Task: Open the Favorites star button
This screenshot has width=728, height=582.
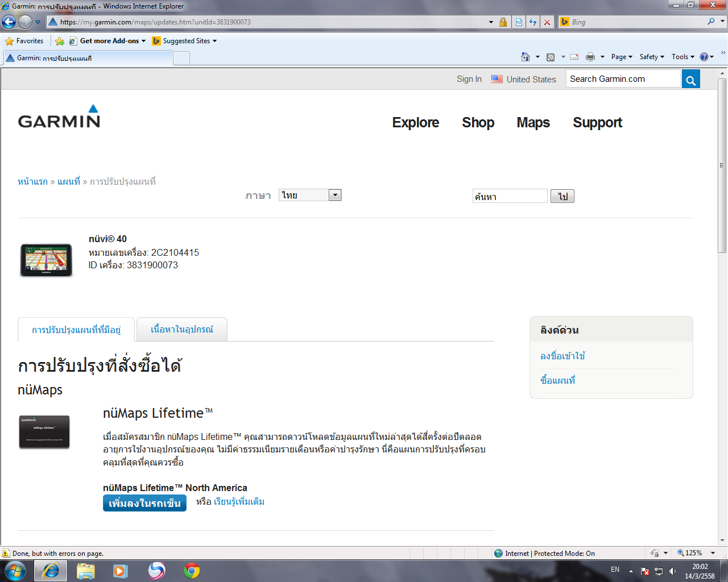Action: pos(24,41)
